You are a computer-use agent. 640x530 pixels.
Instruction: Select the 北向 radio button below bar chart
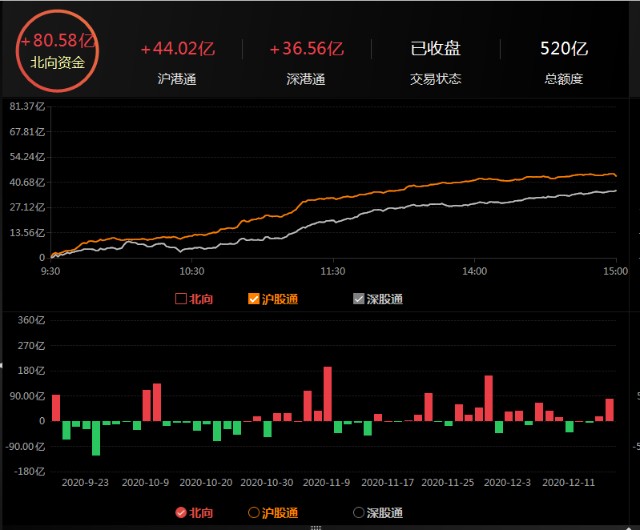(x=181, y=513)
